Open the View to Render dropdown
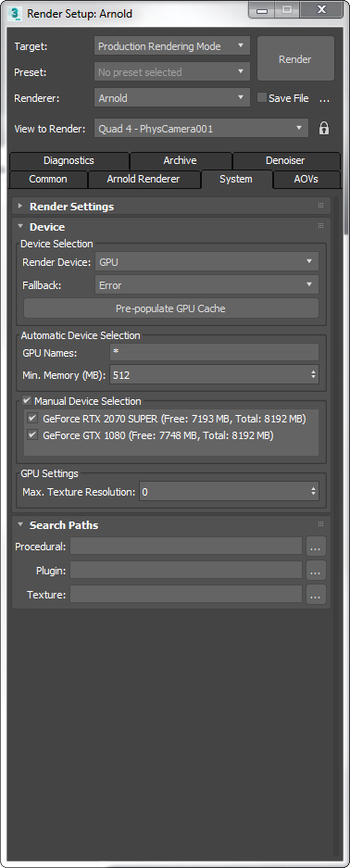Screen dimensions: 350x868 201,129
